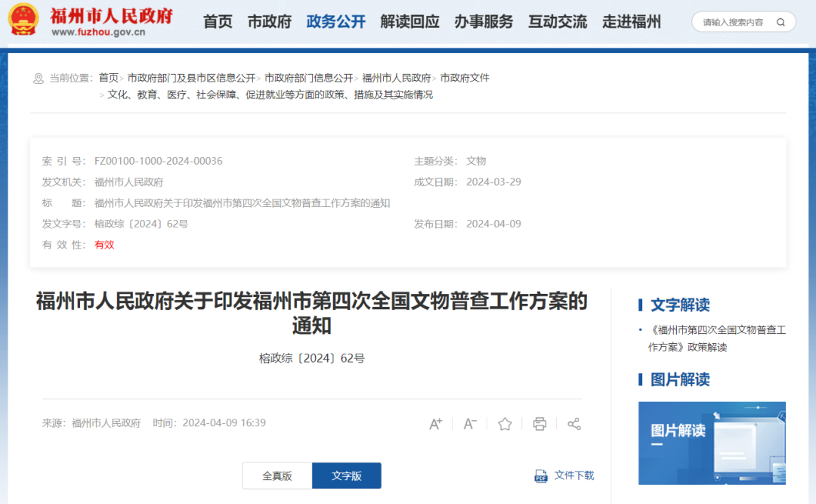Click 发文机关 value 福州市人民政府
This screenshot has height=504, width=816.
(129, 182)
